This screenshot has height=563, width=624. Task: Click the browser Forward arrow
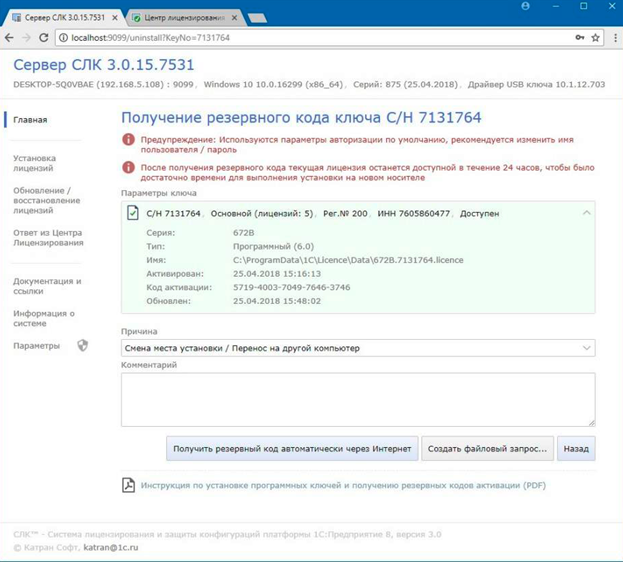click(x=26, y=37)
